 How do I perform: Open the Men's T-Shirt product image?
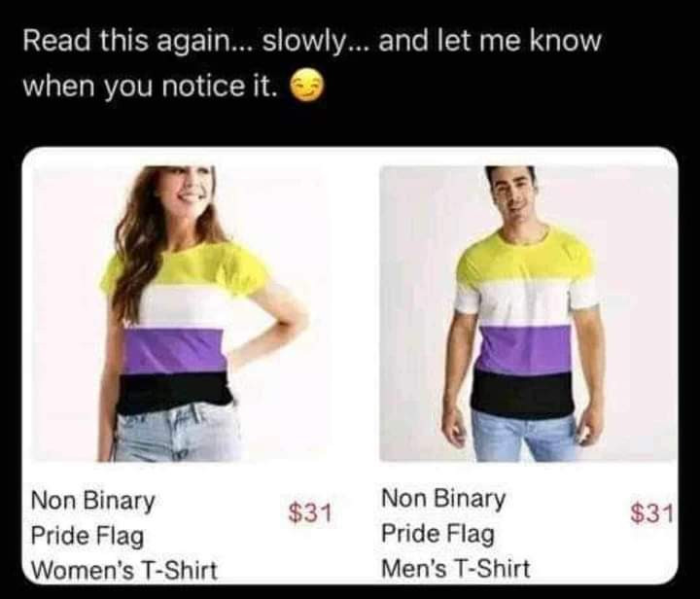click(x=528, y=313)
